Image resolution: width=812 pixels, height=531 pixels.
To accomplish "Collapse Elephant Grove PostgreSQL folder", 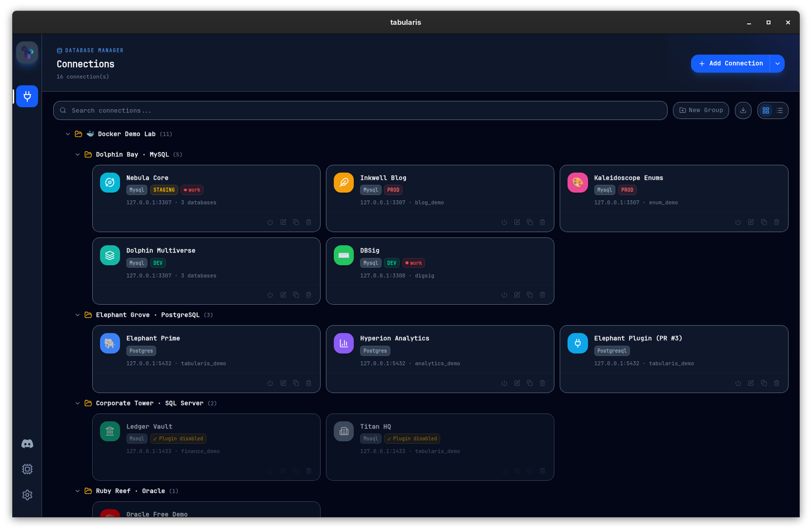I will (78, 315).
